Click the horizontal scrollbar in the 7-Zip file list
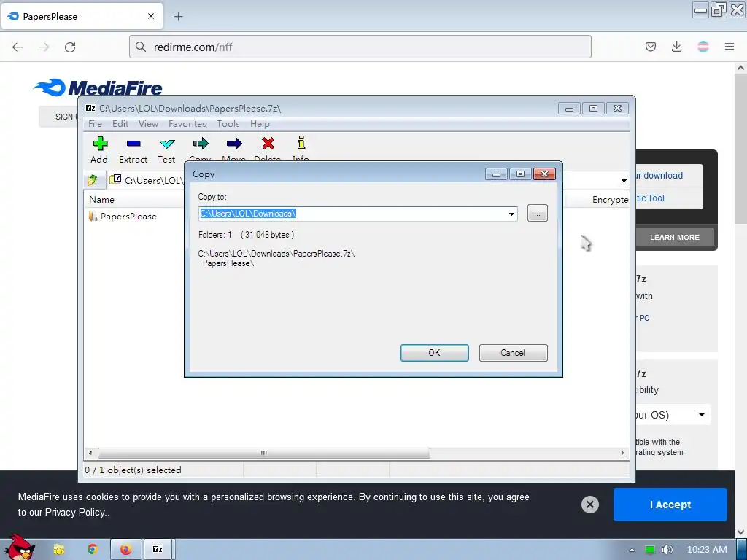 (x=263, y=453)
